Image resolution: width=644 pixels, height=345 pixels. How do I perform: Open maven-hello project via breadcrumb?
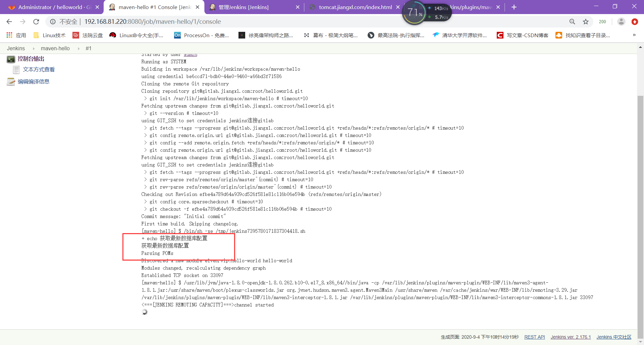[x=55, y=49]
